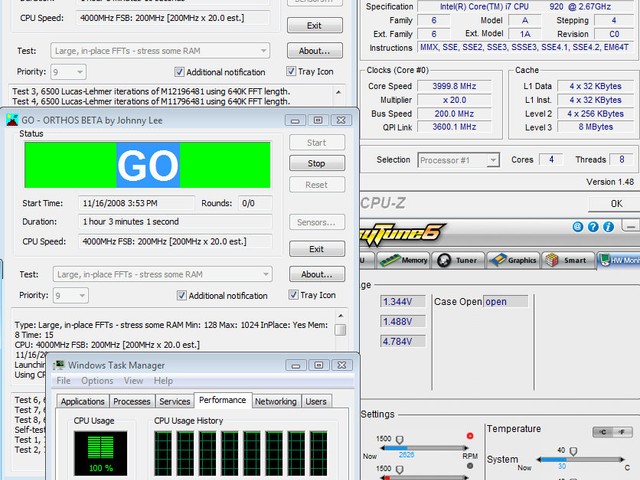Viewport: 640px width, 480px height.
Task: Toggle Tray Icon in the GO - ORTHOS window
Action: coord(293,295)
